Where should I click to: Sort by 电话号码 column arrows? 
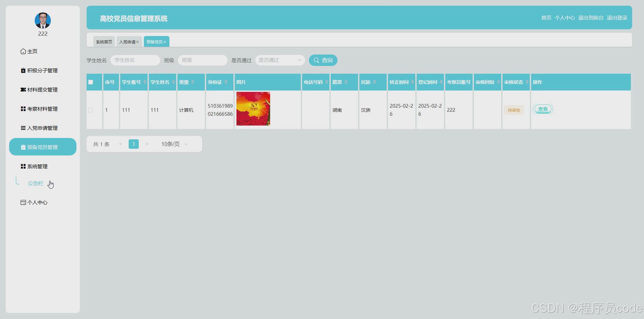point(327,82)
